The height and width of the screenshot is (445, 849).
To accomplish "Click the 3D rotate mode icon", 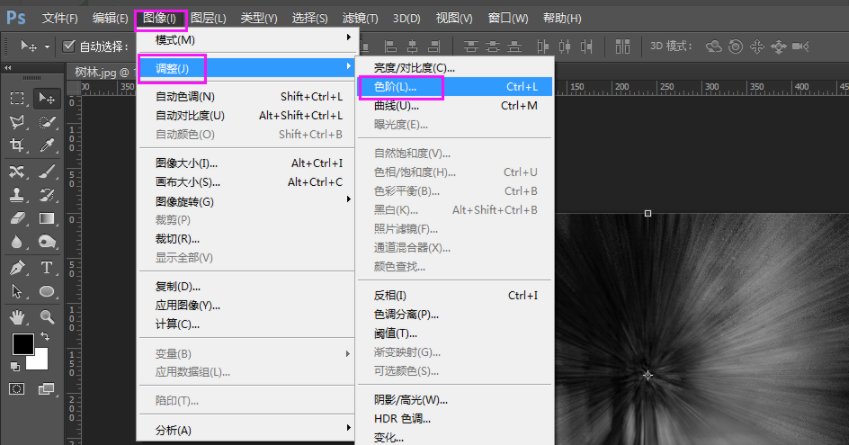I will pos(713,47).
